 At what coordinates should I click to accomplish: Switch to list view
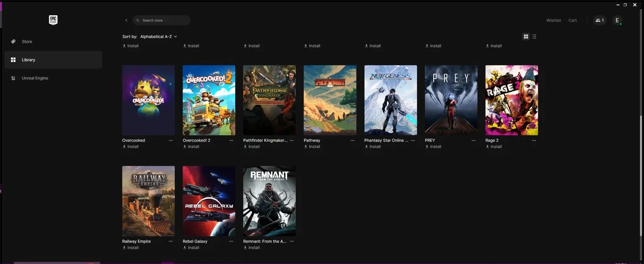[x=534, y=36]
